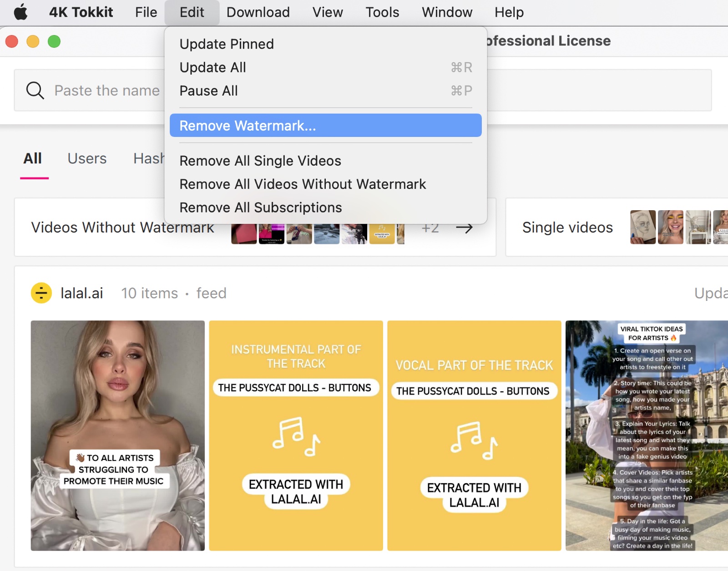Image resolution: width=728 pixels, height=571 pixels.
Task: Switch to the All tab
Action: pos(33,158)
